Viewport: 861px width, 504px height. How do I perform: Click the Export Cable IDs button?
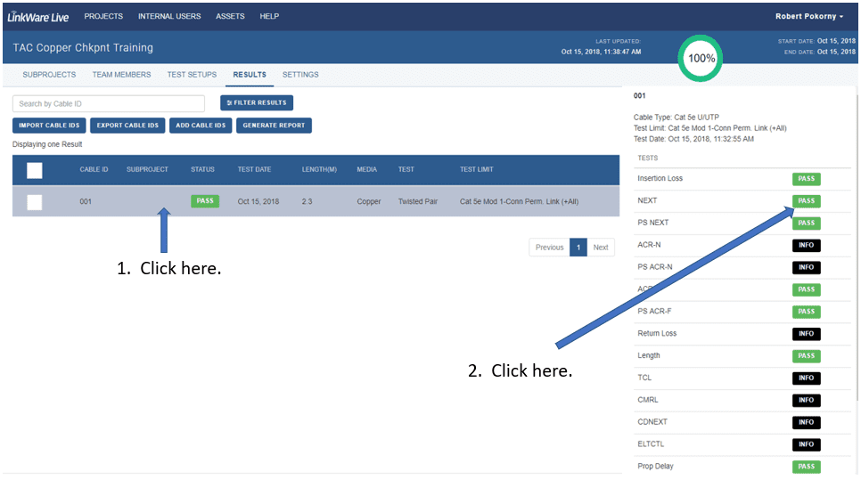[127, 126]
